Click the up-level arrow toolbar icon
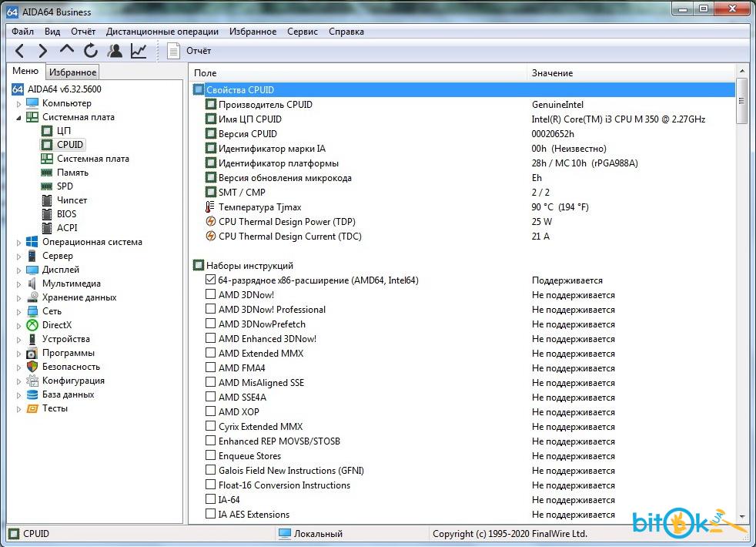 [67, 49]
